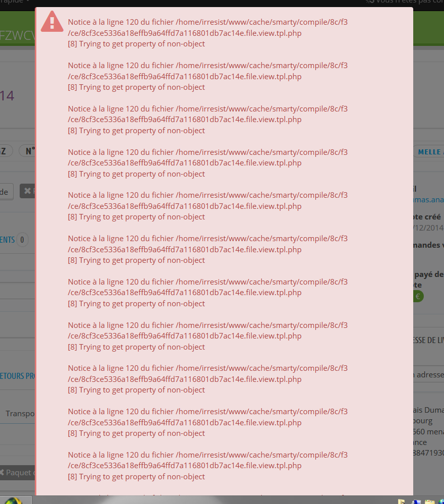Open the Windows Start orb
This screenshot has width=444, height=504.
click(x=13, y=501)
